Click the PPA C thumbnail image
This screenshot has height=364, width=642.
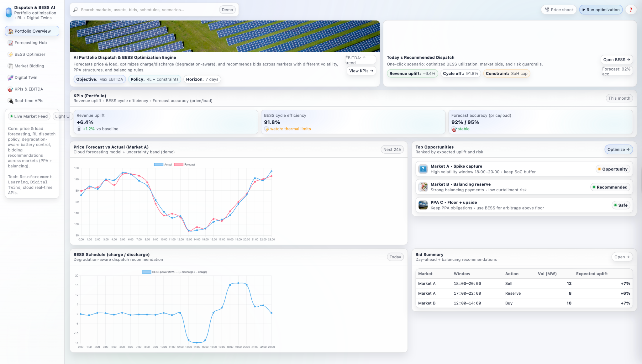423,205
